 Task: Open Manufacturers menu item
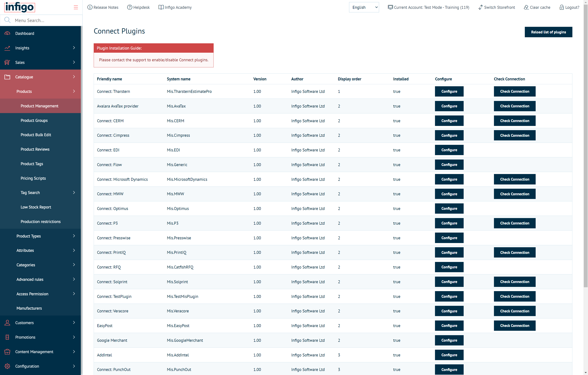40,308
